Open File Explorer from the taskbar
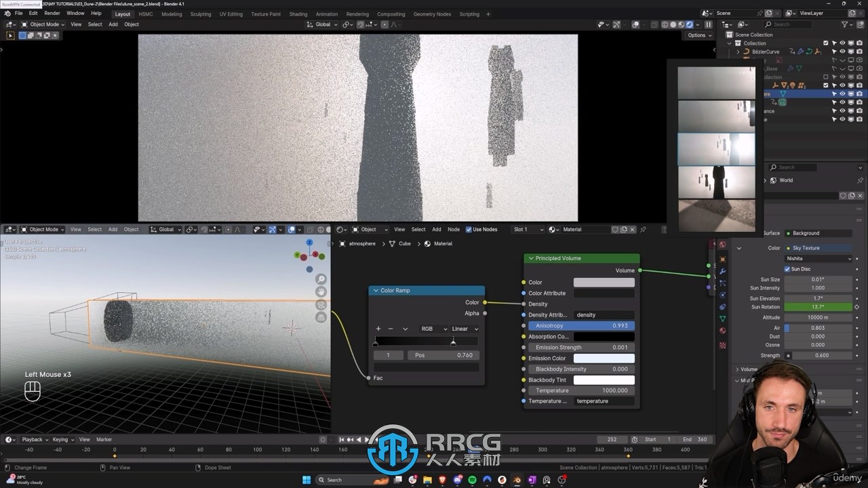The width and height of the screenshot is (868, 488). [x=428, y=480]
